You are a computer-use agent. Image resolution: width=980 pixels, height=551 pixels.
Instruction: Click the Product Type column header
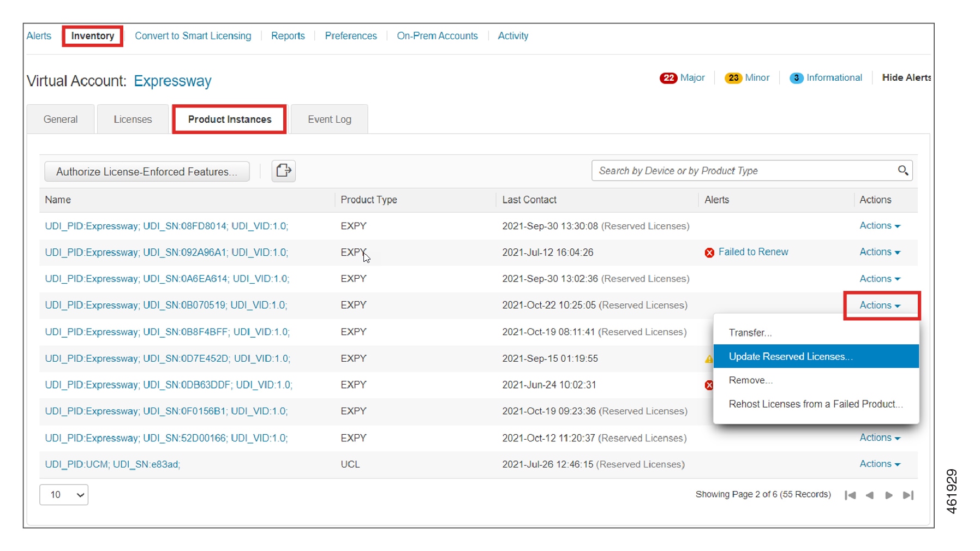[369, 200]
